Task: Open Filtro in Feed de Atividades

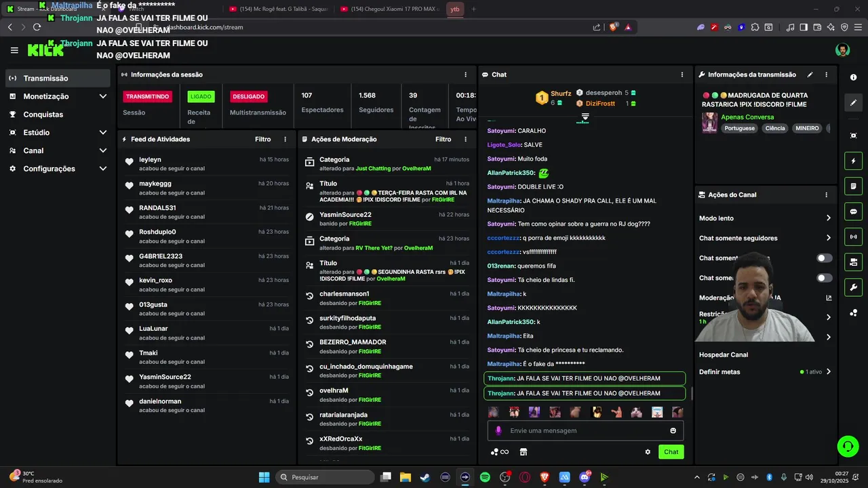Action: [x=262, y=139]
